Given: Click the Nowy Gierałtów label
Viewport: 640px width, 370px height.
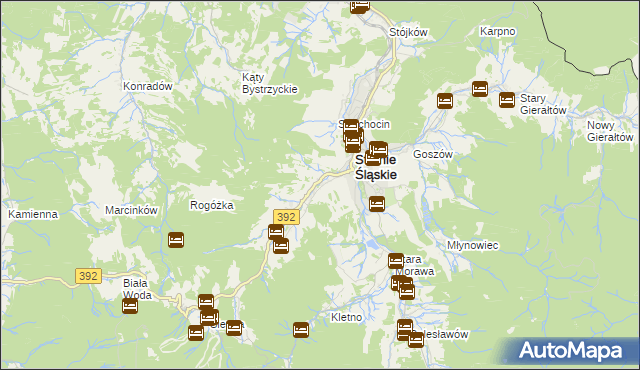Looking at the screenshot, I should click(x=610, y=131).
